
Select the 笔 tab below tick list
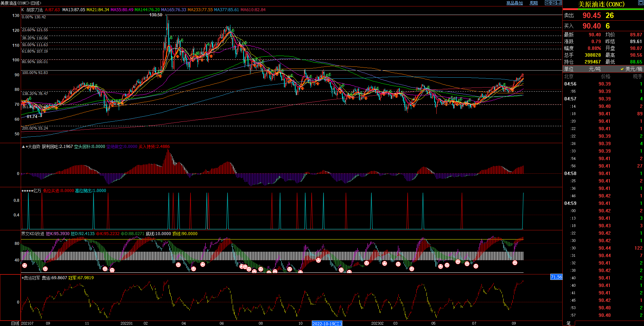click(569, 323)
